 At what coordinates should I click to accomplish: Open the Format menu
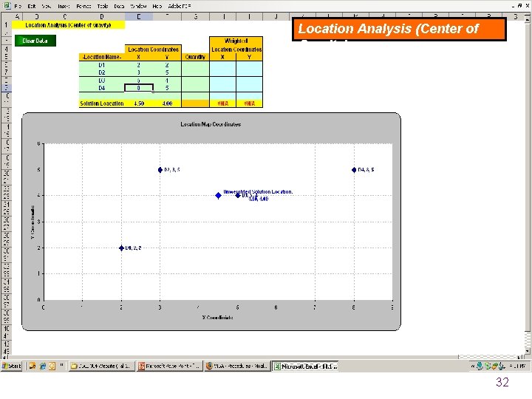click(x=83, y=6)
